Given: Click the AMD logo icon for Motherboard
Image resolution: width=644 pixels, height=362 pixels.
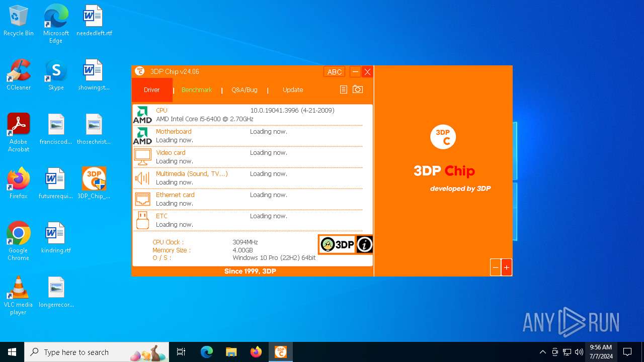Looking at the screenshot, I should point(142,136).
